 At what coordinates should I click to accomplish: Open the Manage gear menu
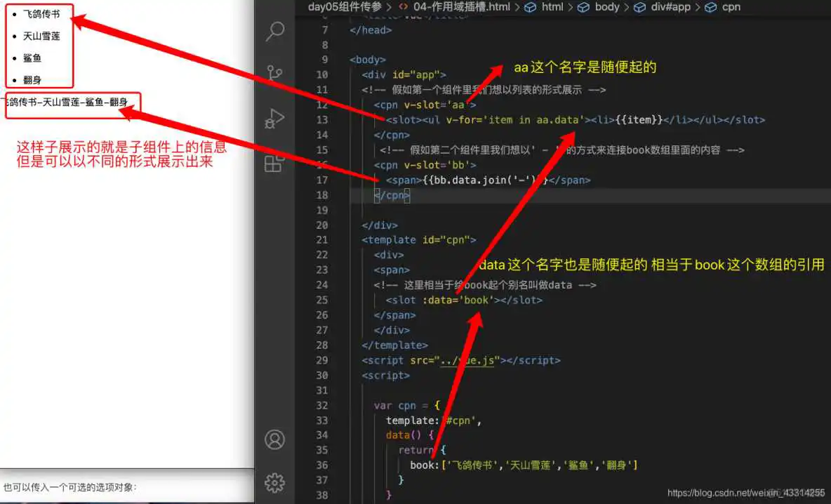tap(274, 483)
